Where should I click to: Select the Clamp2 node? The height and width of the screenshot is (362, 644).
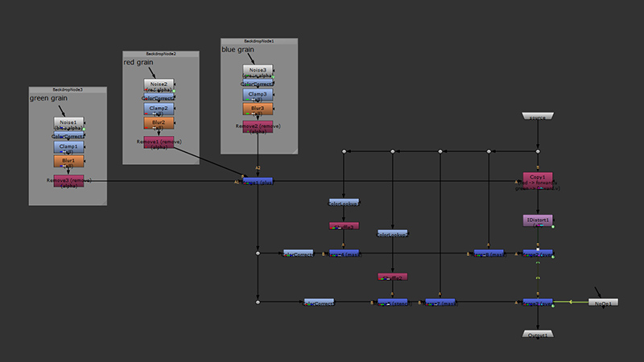click(x=159, y=108)
